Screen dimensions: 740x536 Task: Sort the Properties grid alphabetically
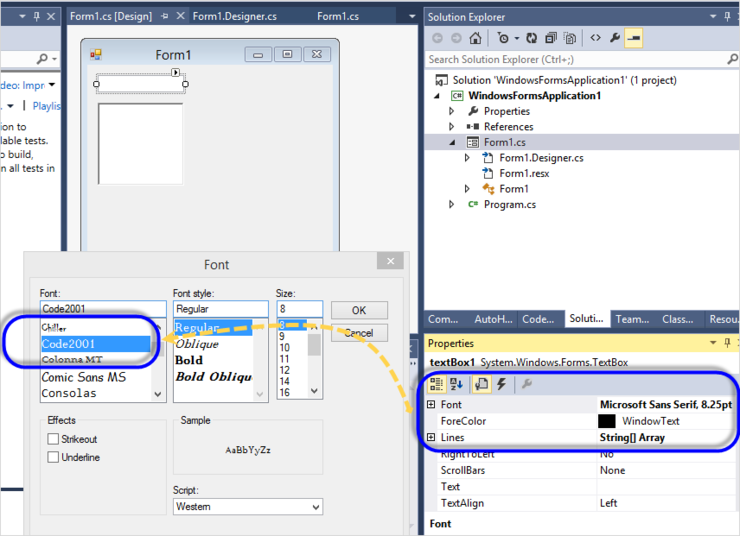coord(456,384)
